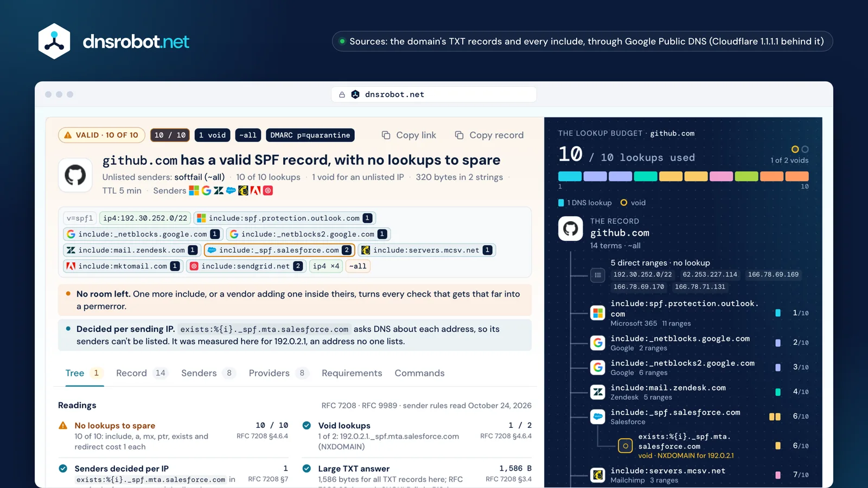Click the DMARC p=quarantine badge
This screenshot has height=488, width=868.
click(x=310, y=135)
